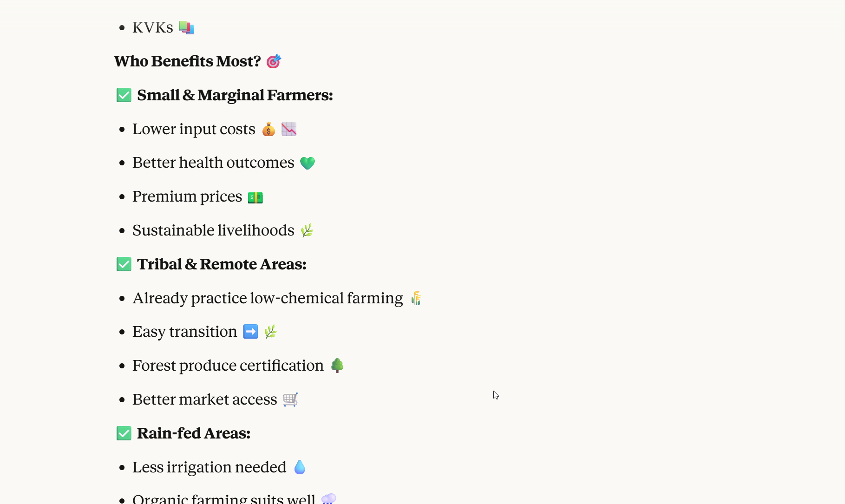The image size is (845, 504).
Task: Click the water droplet emoji
Action: coord(300,467)
